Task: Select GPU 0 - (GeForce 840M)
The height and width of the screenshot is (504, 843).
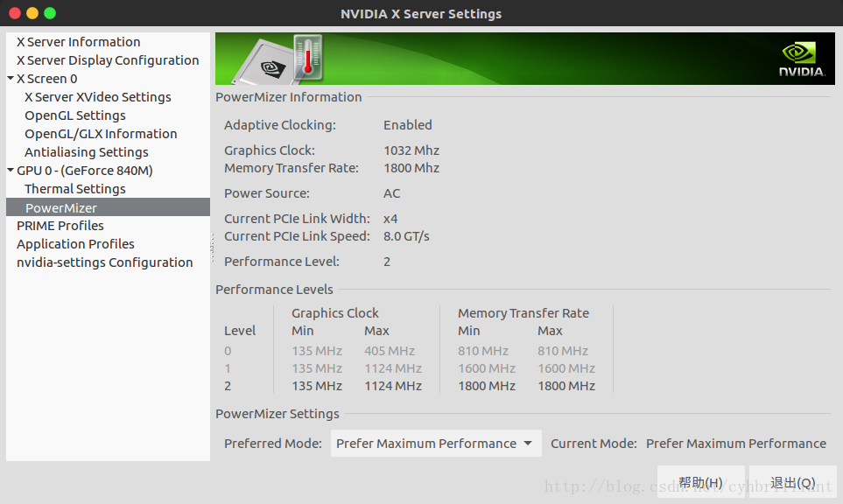Action: tap(85, 171)
